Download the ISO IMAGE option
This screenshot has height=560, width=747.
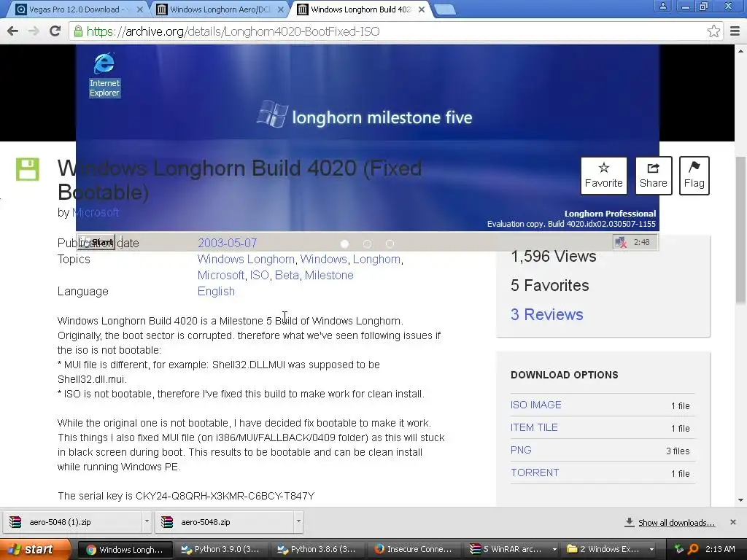pos(536,405)
